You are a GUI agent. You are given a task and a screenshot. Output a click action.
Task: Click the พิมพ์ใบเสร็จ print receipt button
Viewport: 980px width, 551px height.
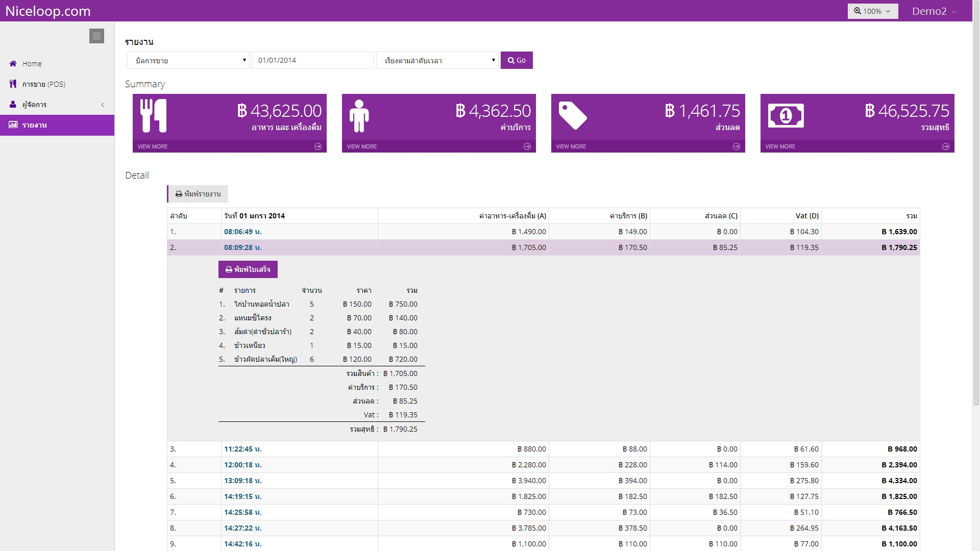click(x=248, y=269)
